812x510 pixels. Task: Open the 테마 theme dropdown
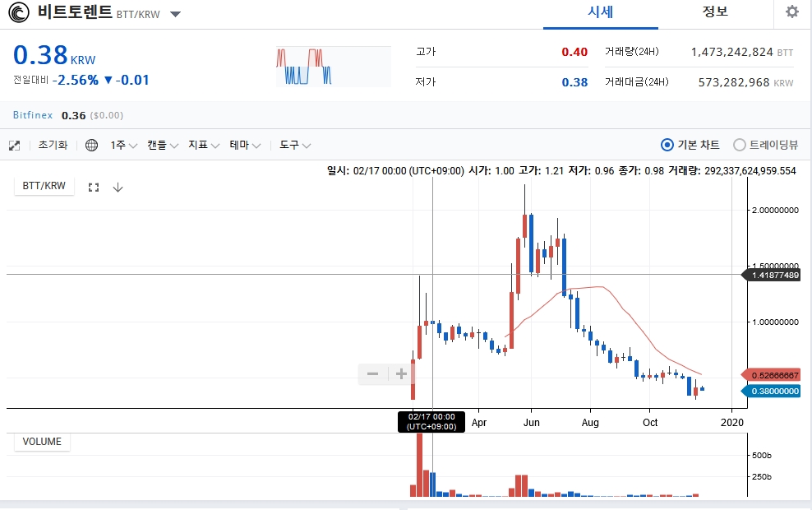[245, 145]
